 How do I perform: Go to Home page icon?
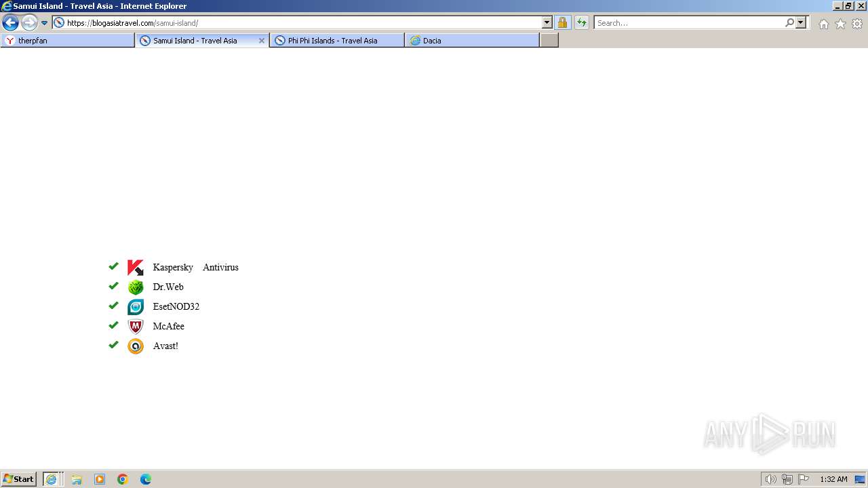[x=823, y=24]
